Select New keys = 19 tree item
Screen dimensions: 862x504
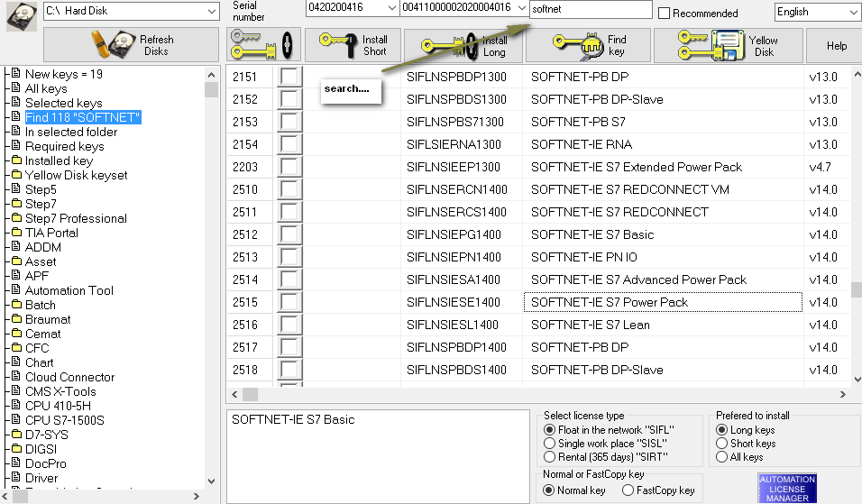point(64,74)
